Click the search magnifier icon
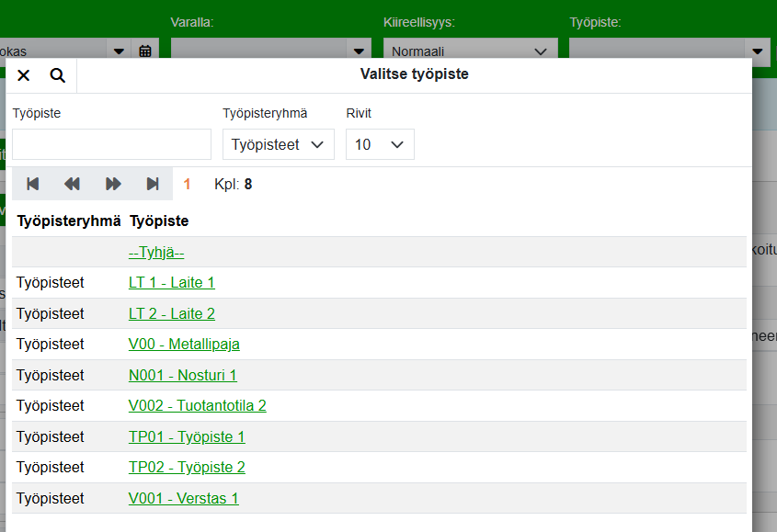Viewport: 777px width, 532px height. (57, 75)
